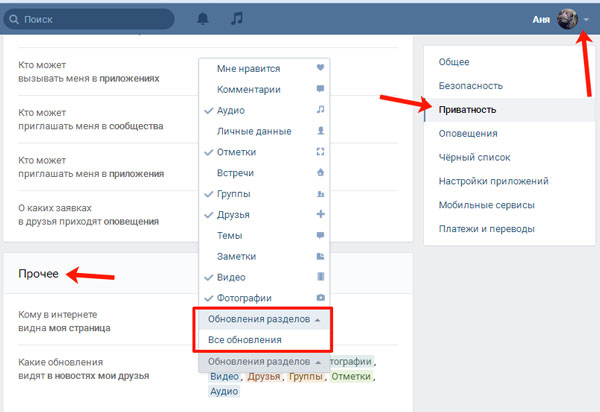Switch to the Чёрный список tab
Image resolution: width=600 pixels, height=412 pixels.
(473, 157)
